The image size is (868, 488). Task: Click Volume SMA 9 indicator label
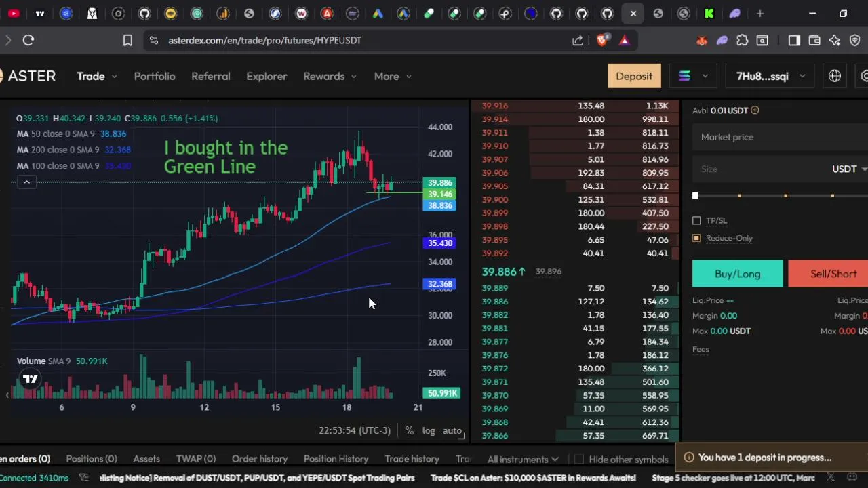44,361
